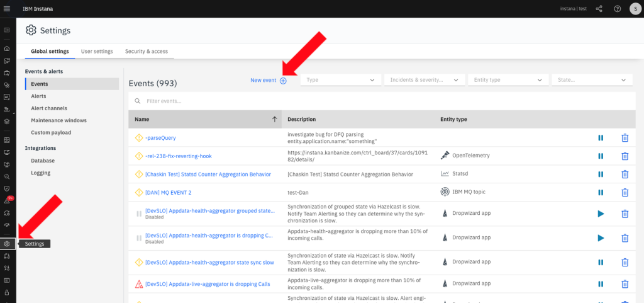Click the share icon in top bar
This screenshot has width=644, height=303.
click(599, 9)
